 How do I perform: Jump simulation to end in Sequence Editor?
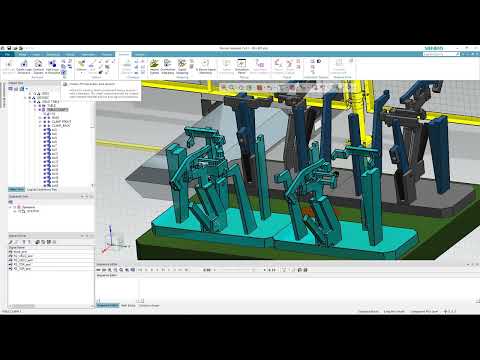[x=186, y=270]
